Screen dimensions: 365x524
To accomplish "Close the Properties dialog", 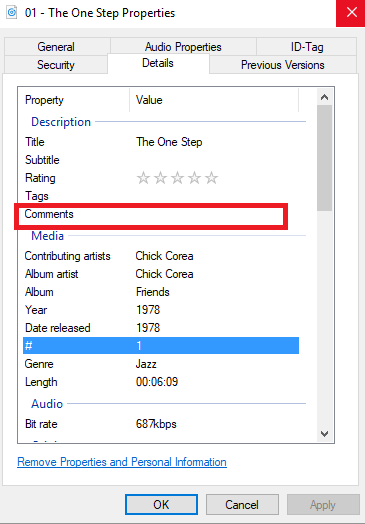I will [x=351, y=13].
